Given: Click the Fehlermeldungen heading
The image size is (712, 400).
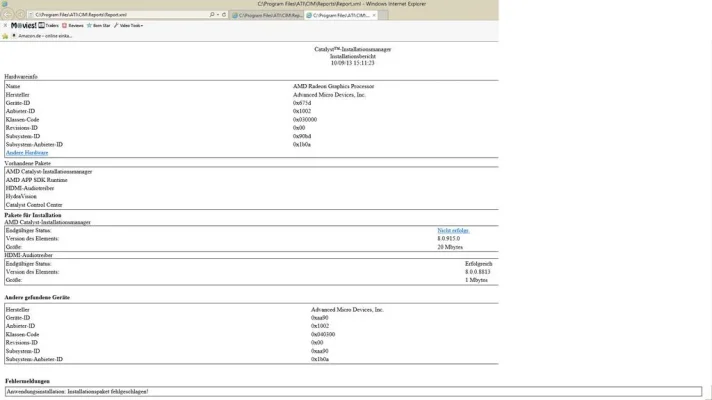Looking at the screenshot, I should point(27,381).
